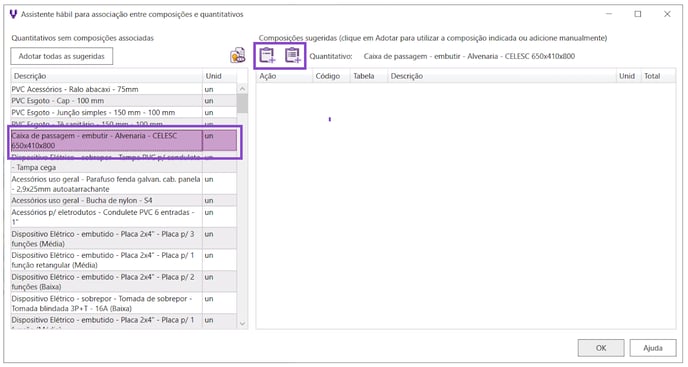Click the left list's Descrição column header
The image size is (688, 367).
[x=107, y=76]
